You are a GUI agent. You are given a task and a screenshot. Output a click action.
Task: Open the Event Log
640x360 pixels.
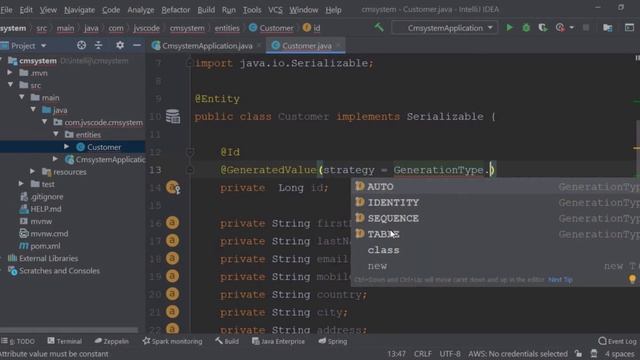point(617,341)
